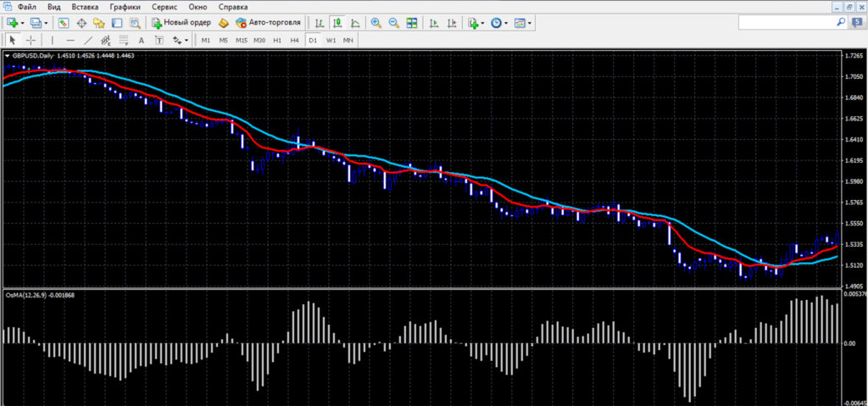Select the text tool A
Image resolution: width=868 pixels, height=406 pixels.
click(x=142, y=40)
